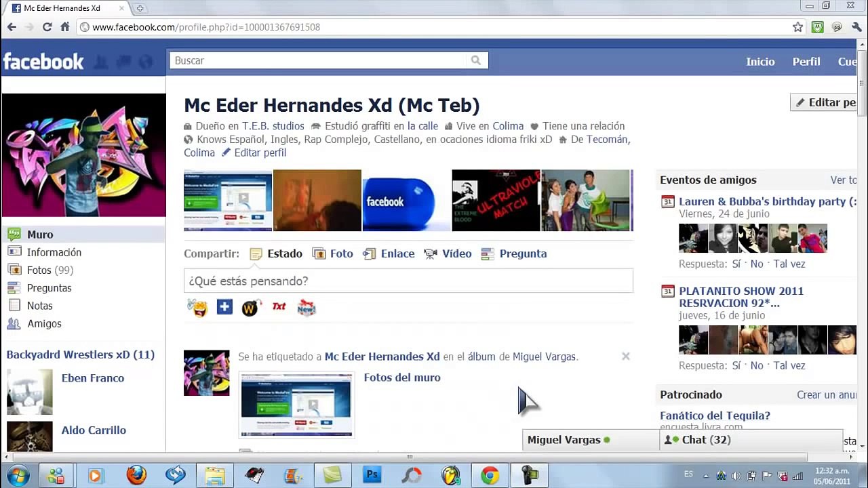868x488 pixels.
Task: Click the Txt app icon under status box
Action: pyautogui.click(x=279, y=307)
